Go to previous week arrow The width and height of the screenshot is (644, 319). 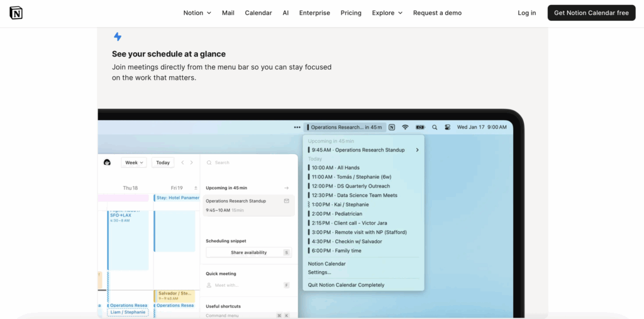(183, 162)
